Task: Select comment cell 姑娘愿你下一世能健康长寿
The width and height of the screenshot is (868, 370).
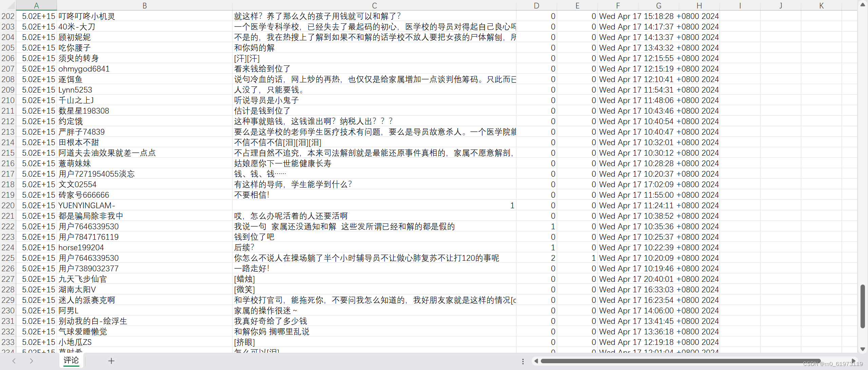Action: coord(374,163)
